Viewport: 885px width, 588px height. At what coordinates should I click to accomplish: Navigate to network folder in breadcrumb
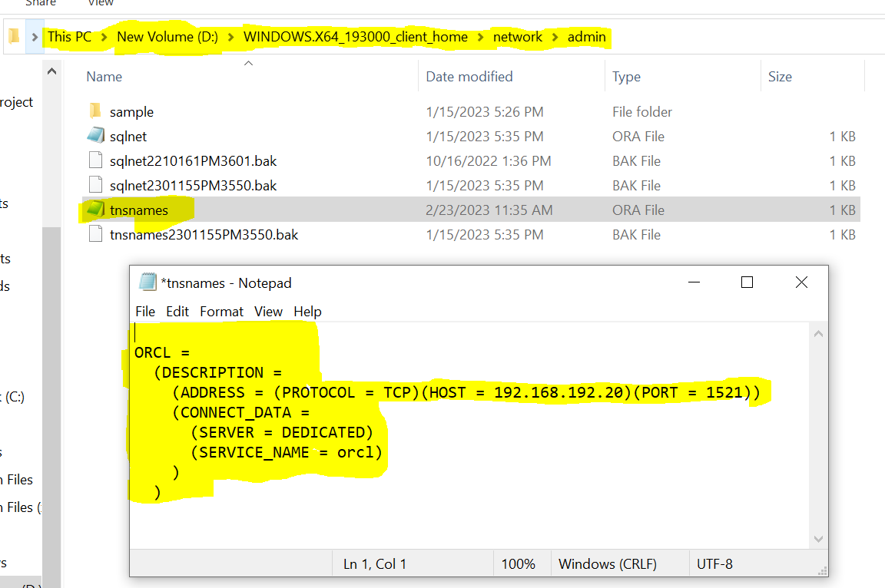pos(517,37)
